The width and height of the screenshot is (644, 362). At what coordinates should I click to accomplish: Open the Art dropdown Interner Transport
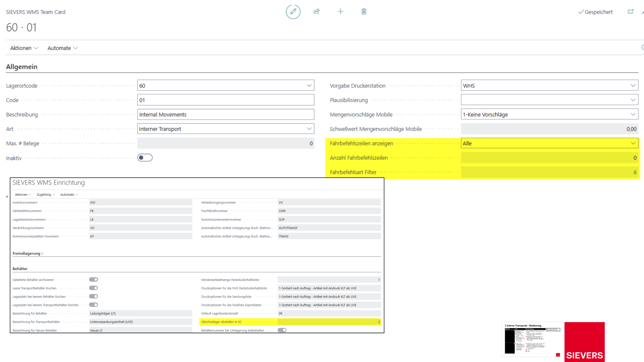tap(309, 129)
